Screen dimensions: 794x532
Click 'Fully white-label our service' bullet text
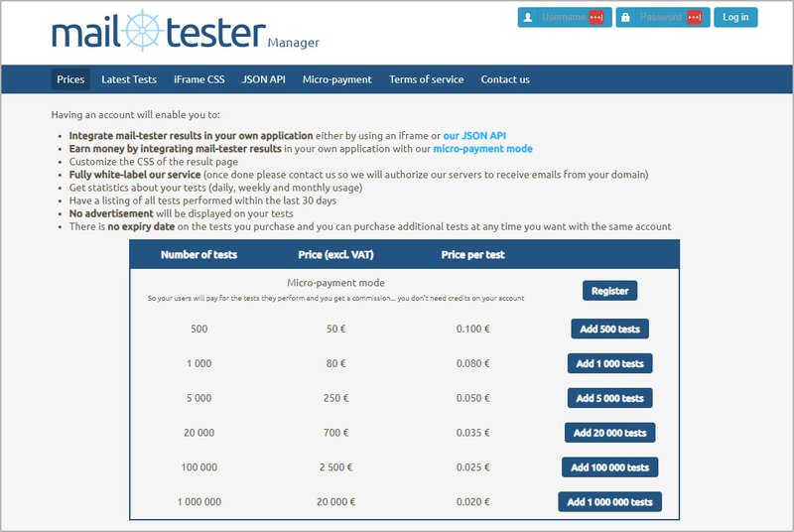tap(135, 175)
